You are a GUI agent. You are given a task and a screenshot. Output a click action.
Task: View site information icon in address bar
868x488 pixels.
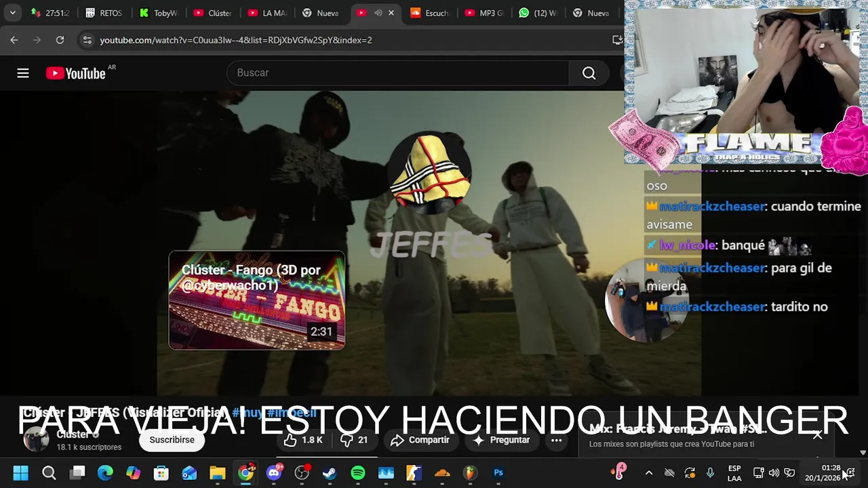pos(87,40)
